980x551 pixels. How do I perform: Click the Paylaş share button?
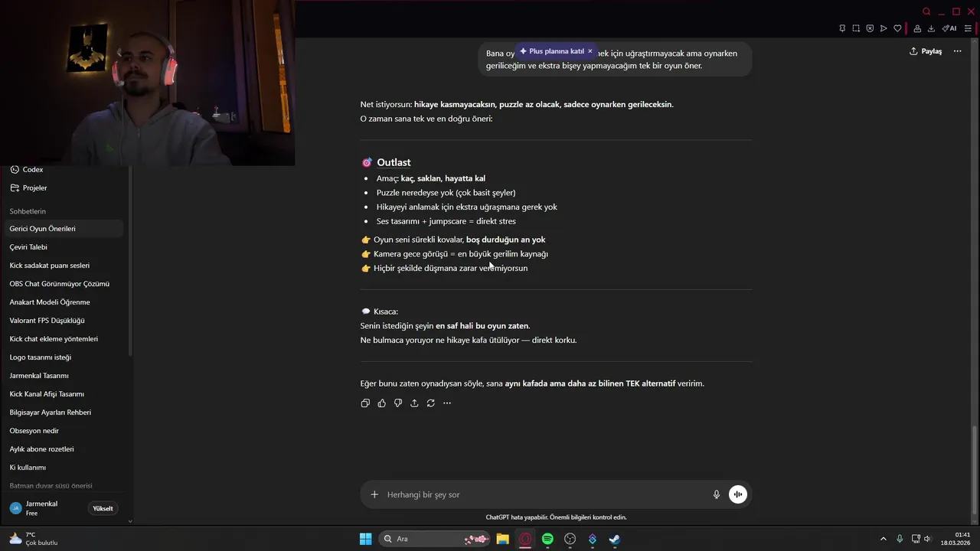[x=926, y=51]
